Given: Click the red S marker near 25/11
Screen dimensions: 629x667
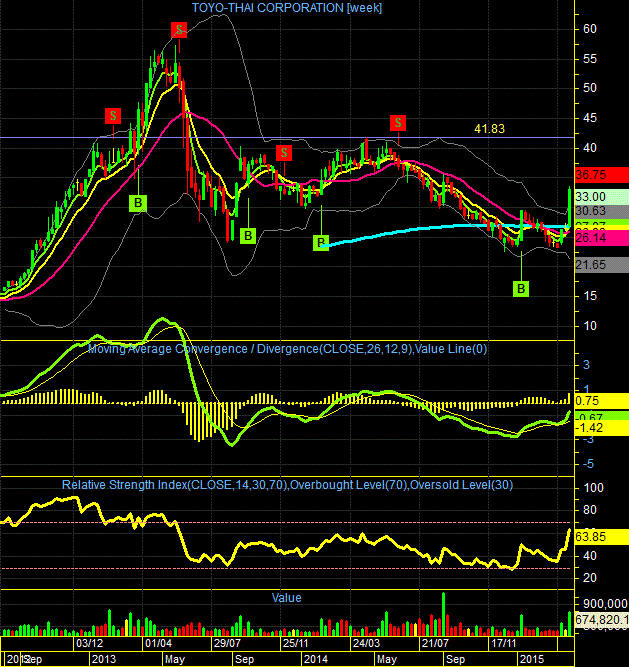Looking at the screenshot, I should (x=284, y=153).
